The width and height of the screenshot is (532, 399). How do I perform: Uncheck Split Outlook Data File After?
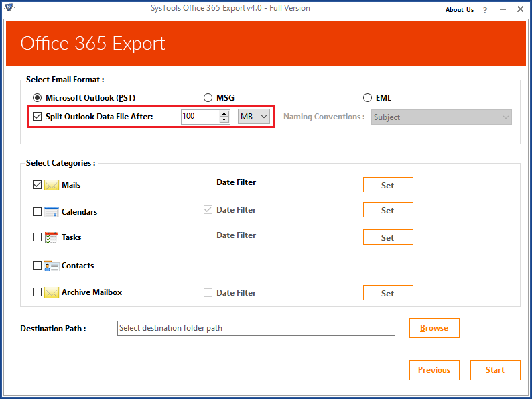pos(37,117)
